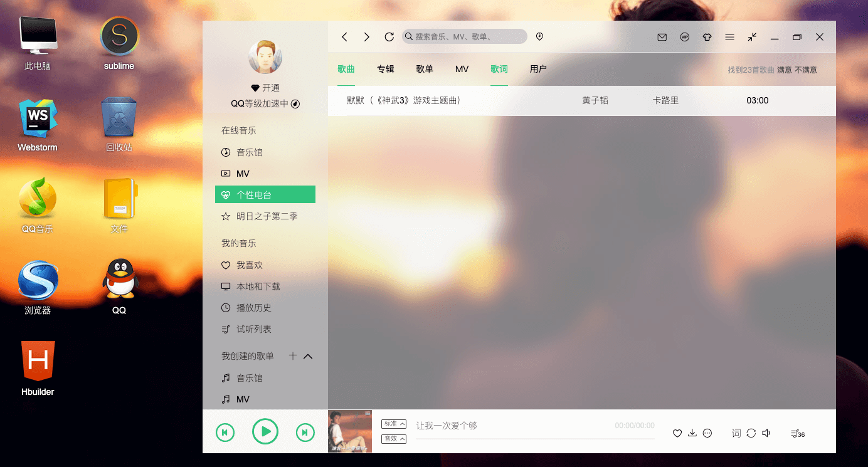Start playback with the play button
This screenshot has height=467, width=868.
265,431
